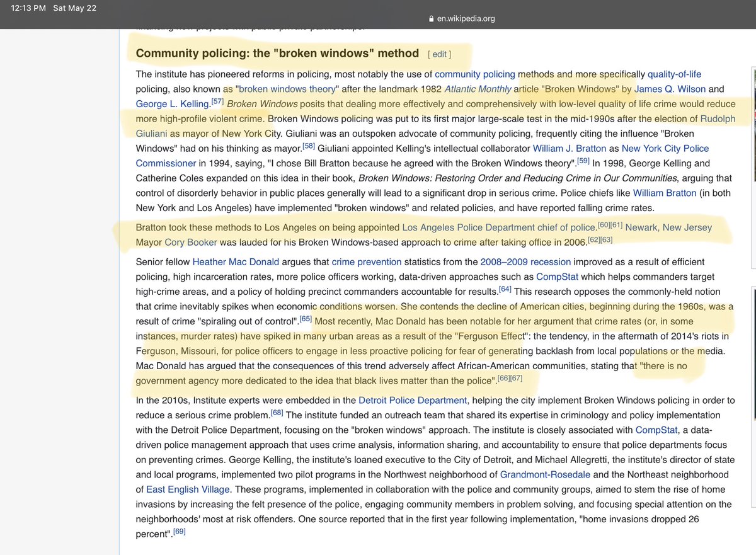This screenshot has height=555, width=756.
Task: Tap the padlock icon in address bar
Action: 431,18
